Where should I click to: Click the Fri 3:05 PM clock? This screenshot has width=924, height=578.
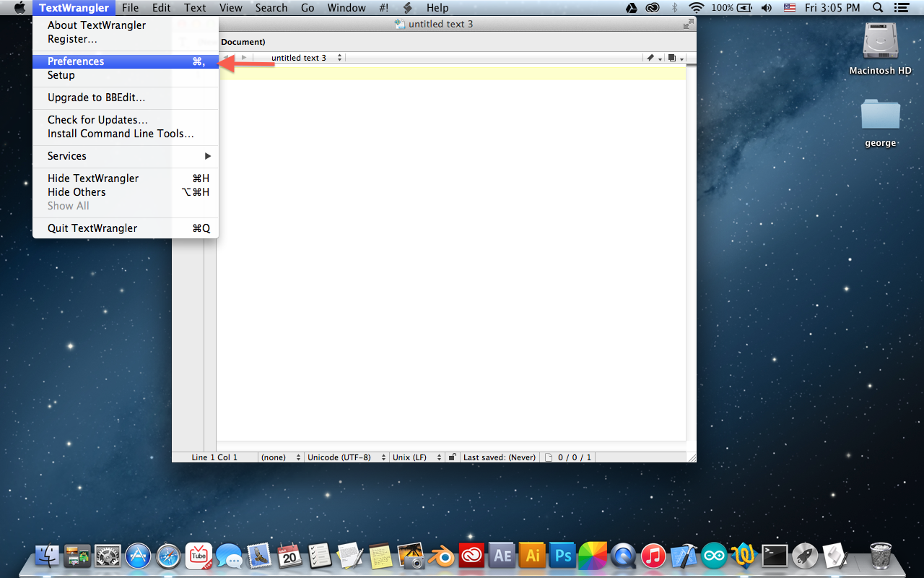[x=832, y=8]
